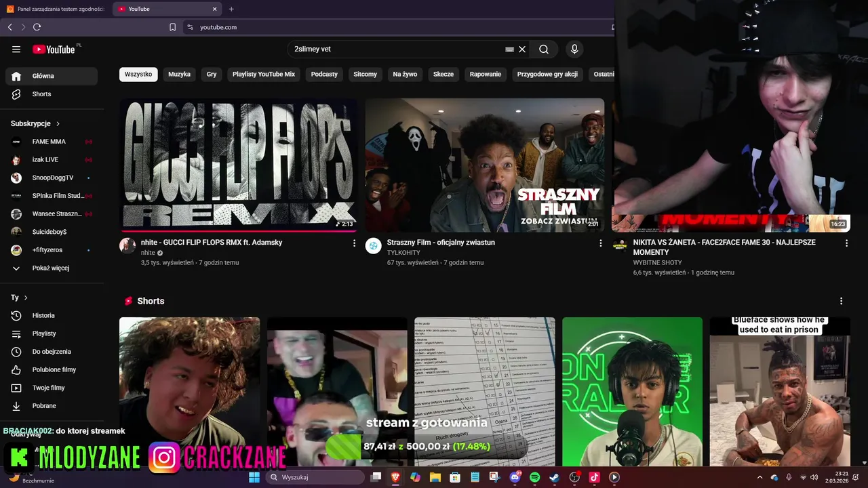Clear the search text with the X icon
The image size is (868, 488).
(x=522, y=49)
